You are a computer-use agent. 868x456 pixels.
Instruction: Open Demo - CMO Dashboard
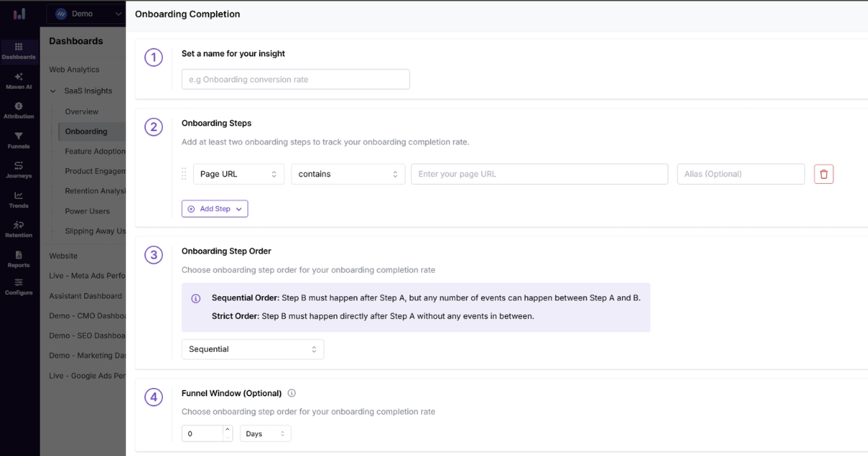(88, 316)
